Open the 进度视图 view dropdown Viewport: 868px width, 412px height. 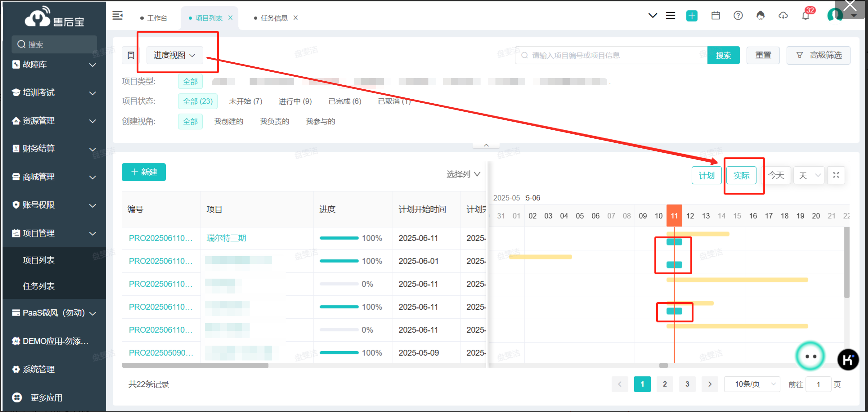[174, 55]
